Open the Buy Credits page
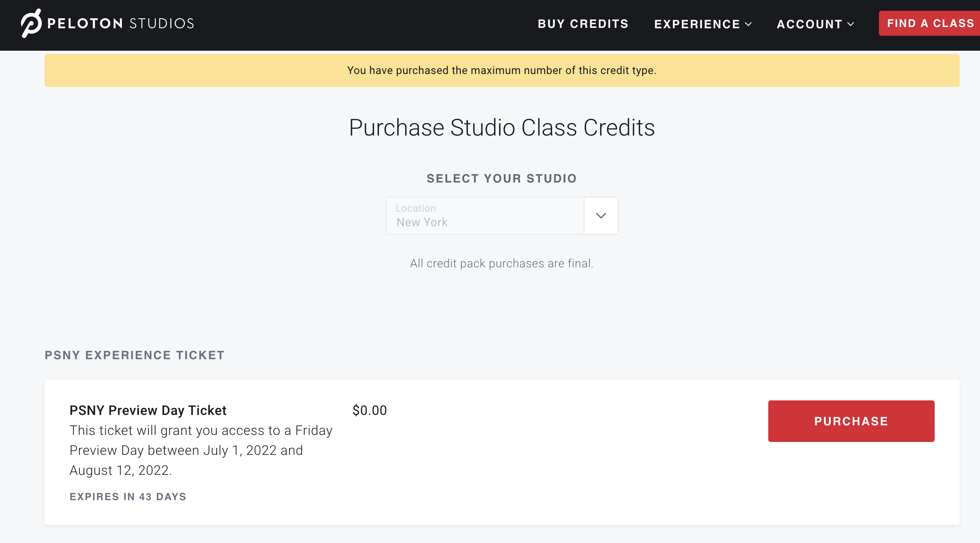 [583, 24]
